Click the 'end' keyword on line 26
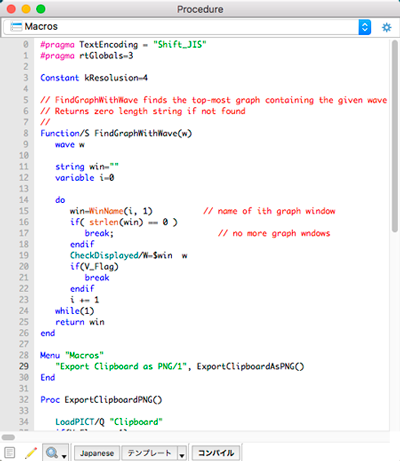The image size is (400, 461). point(48,333)
